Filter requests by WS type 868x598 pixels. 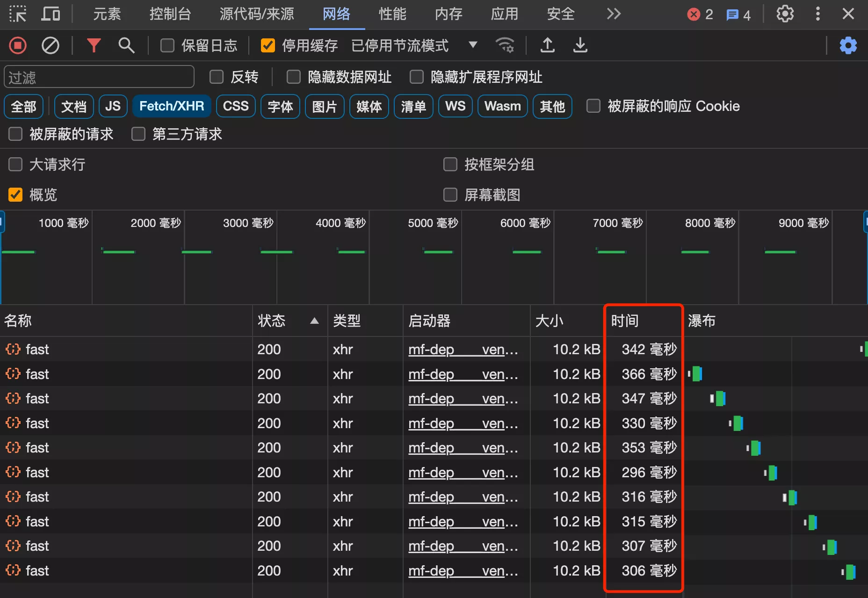[x=456, y=106]
